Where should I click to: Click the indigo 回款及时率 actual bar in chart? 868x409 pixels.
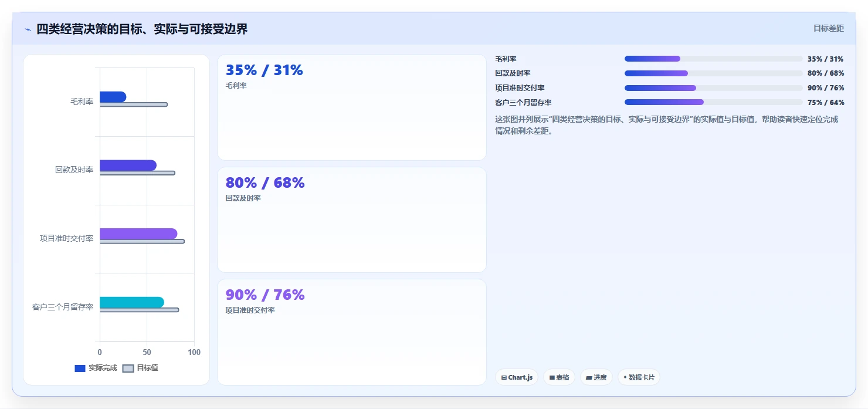point(128,165)
